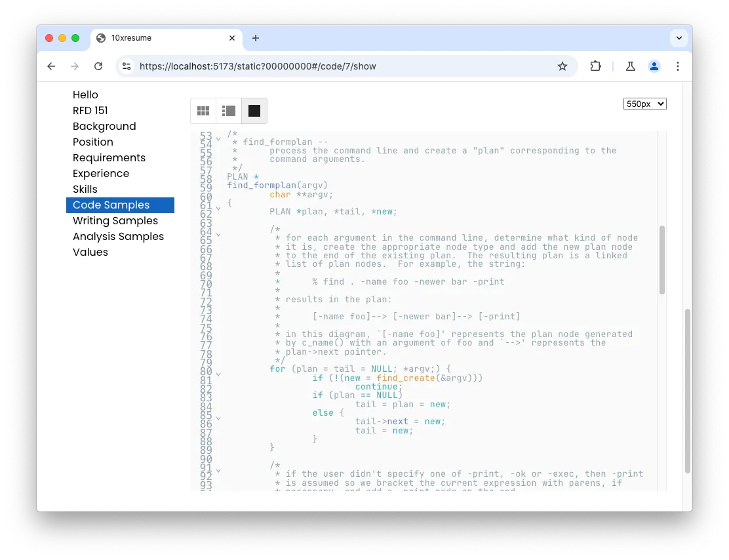Navigate back with the browser back arrow

(x=51, y=66)
